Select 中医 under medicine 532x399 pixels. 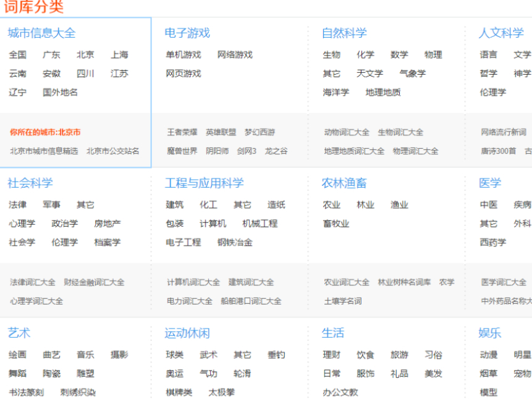(489, 204)
